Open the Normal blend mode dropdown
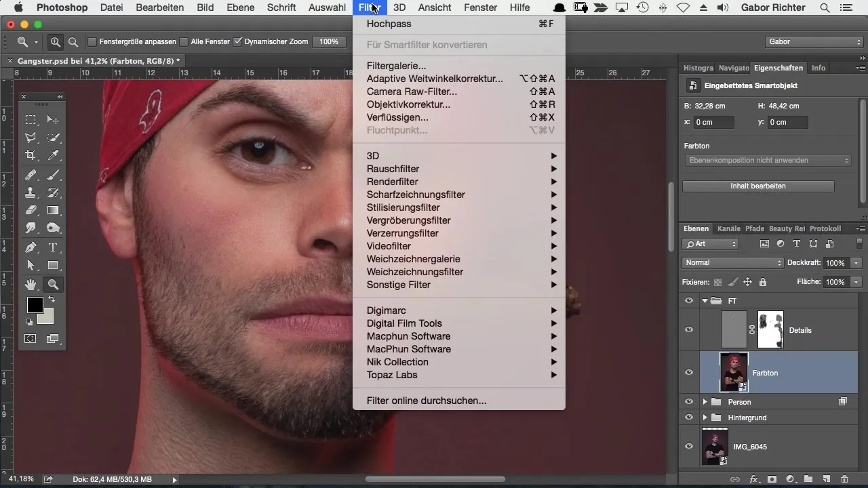 (732, 262)
